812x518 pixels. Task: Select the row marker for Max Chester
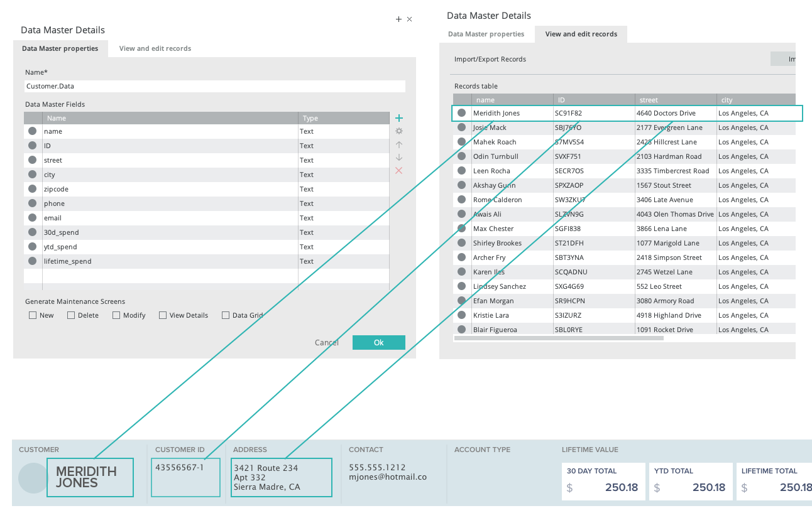point(462,229)
